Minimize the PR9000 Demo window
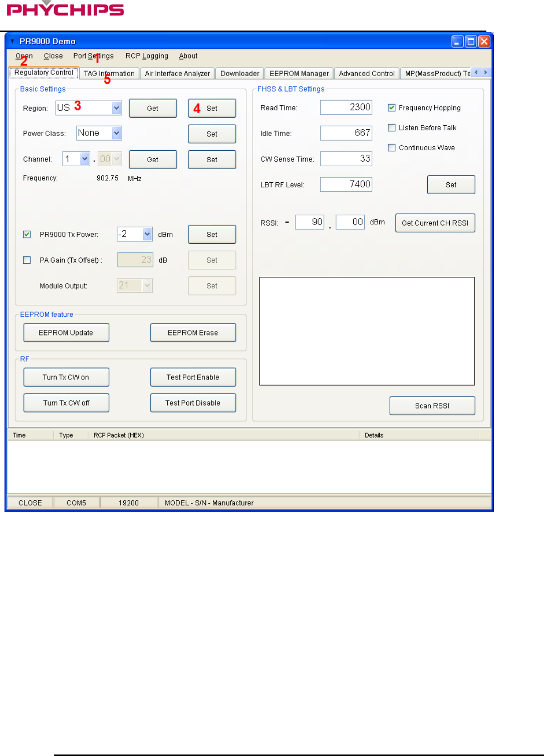 click(x=457, y=42)
